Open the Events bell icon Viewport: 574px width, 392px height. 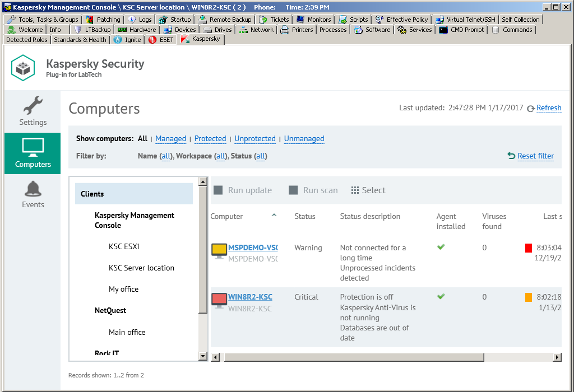33,189
